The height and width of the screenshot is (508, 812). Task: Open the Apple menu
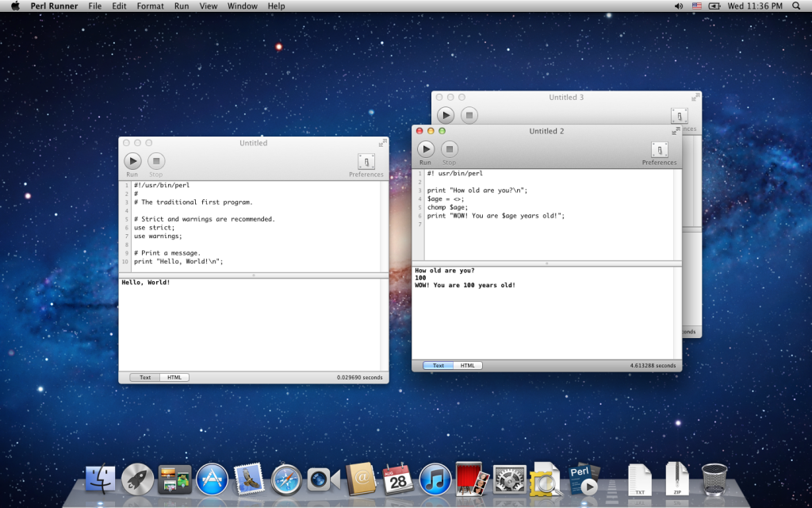15,6
